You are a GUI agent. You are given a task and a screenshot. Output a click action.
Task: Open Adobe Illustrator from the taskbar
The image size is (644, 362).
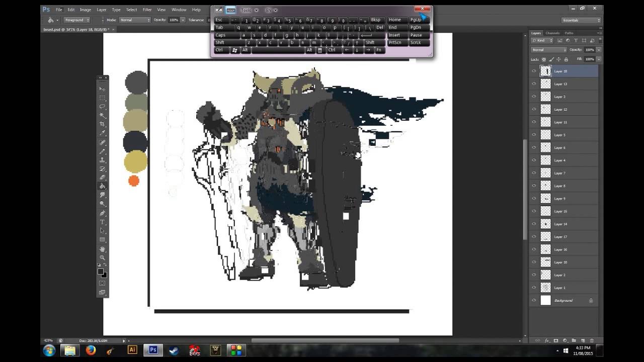[132, 350]
